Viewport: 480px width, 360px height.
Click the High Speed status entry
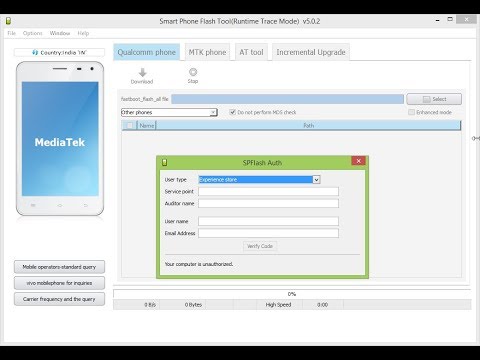pos(278,305)
